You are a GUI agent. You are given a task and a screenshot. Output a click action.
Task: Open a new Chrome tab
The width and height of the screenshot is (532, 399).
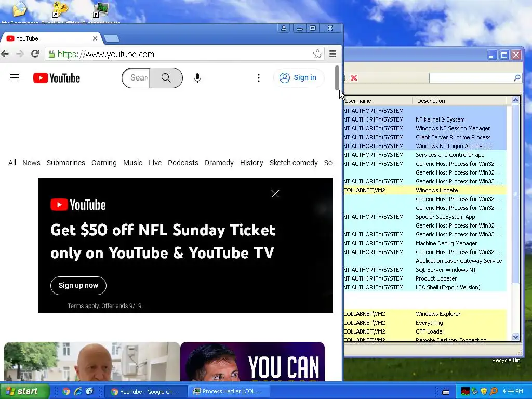112,38
